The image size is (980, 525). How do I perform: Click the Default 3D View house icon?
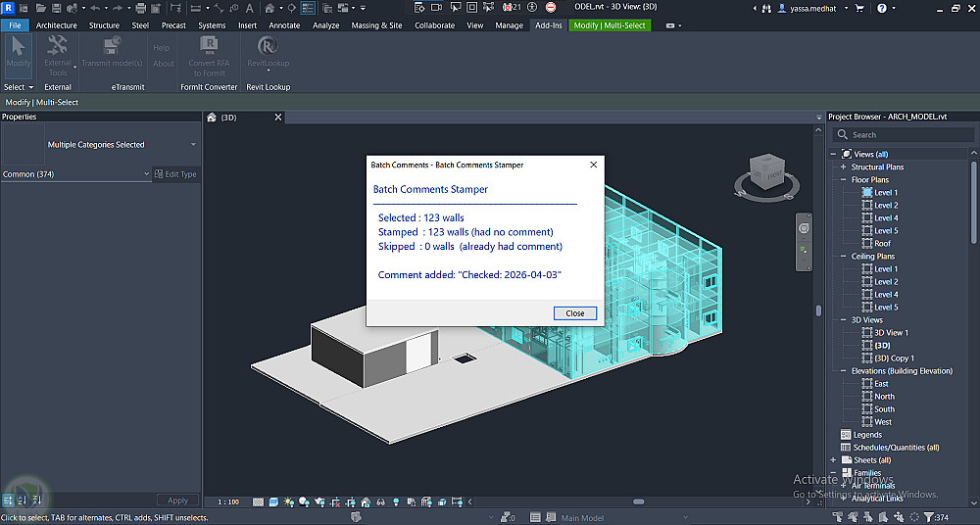pyautogui.click(x=269, y=8)
